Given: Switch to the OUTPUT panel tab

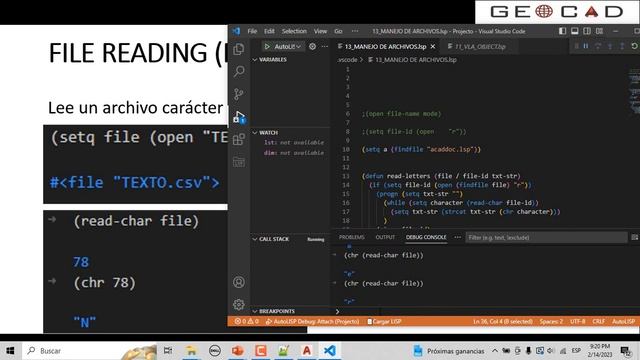Looking at the screenshot, I should 385,237.
